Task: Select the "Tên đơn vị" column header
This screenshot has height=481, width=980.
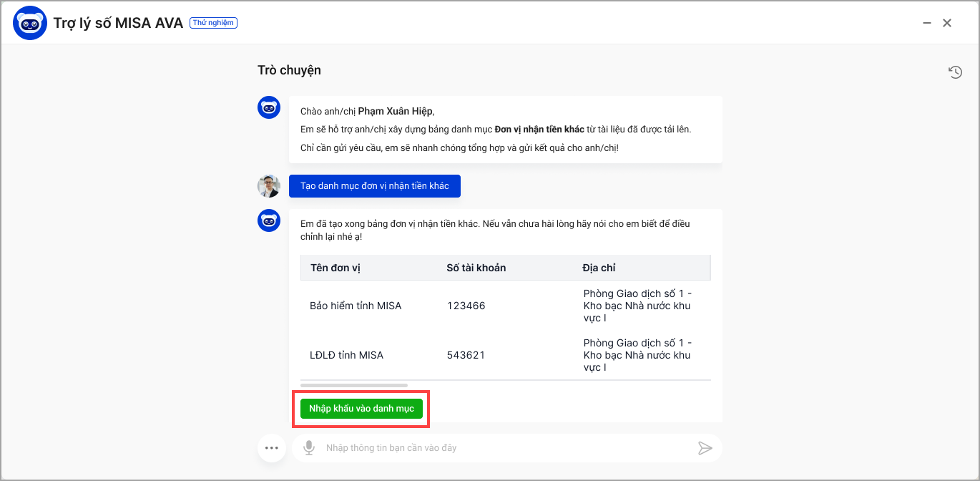Action: pos(335,268)
